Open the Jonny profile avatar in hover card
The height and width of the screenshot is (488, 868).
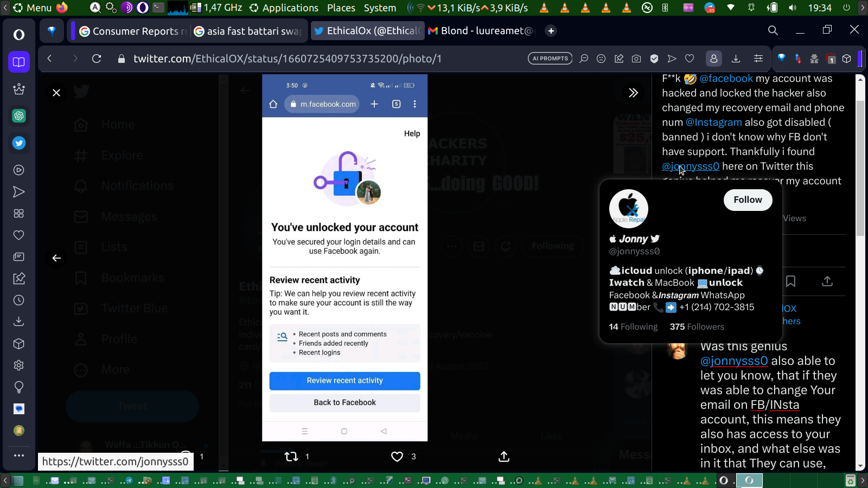click(x=629, y=208)
